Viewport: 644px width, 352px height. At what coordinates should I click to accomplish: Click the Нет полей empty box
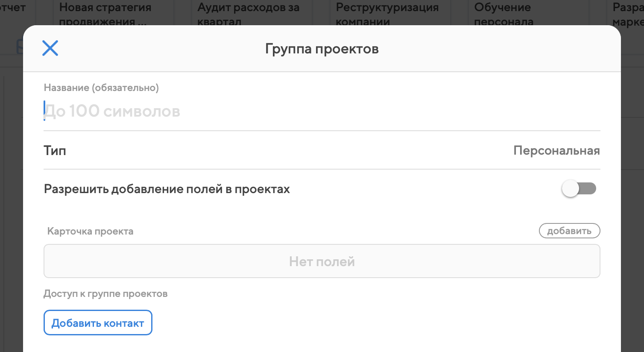(322, 261)
